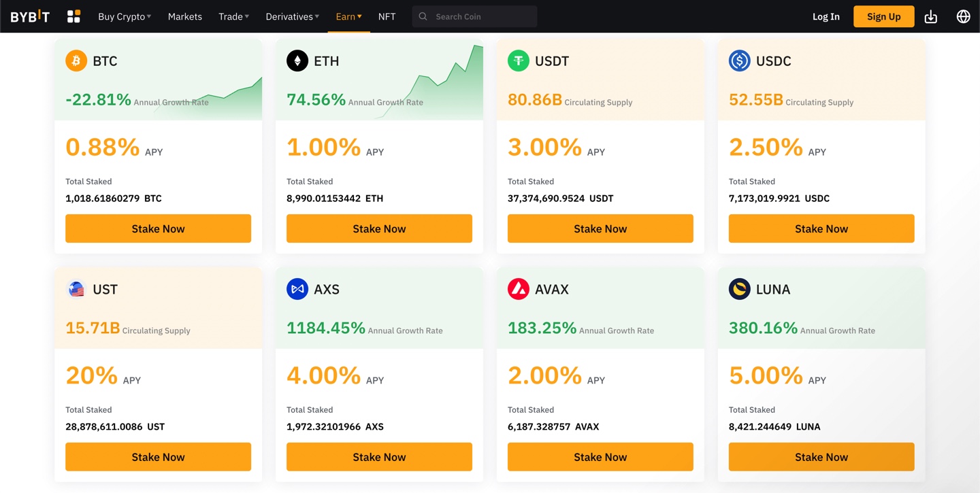This screenshot has width=980, height=493.
Task: Click the download app icon
Action: click(931, 16)
